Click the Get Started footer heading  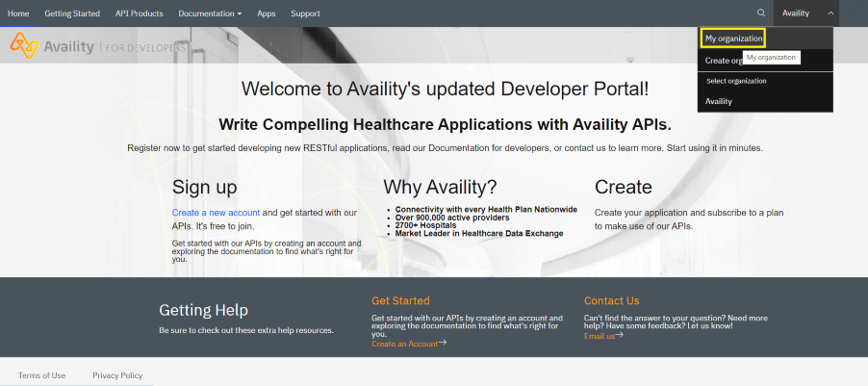400,300
